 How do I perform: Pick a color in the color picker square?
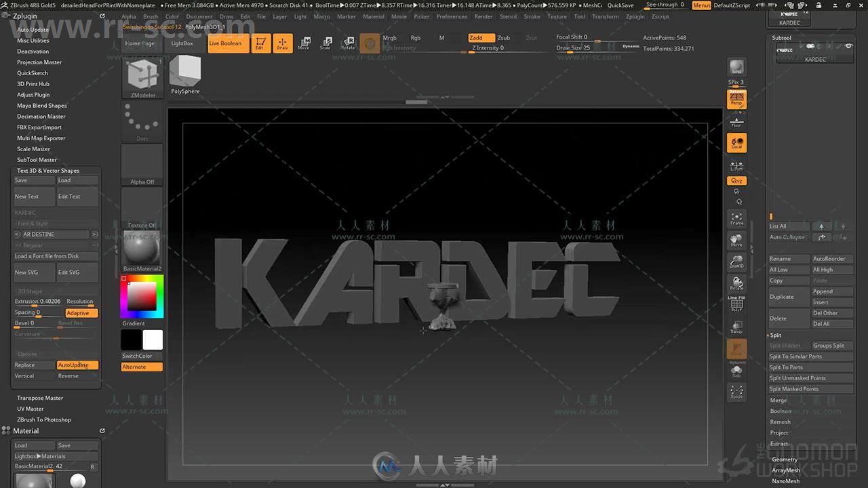click(x=142, y=296)
